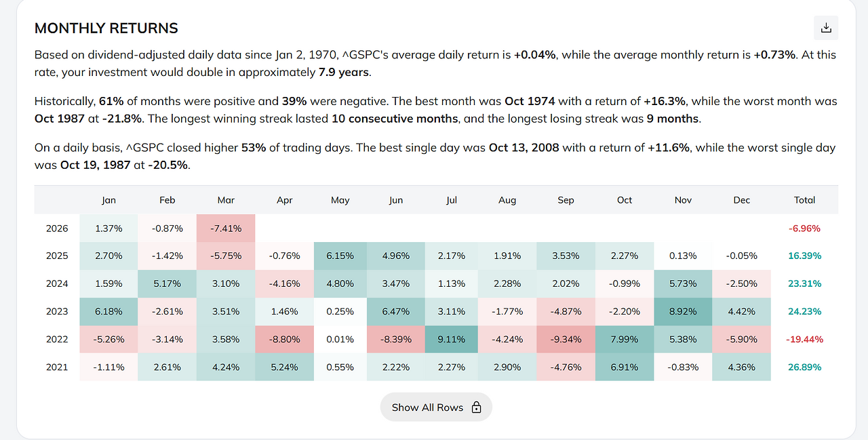Viewport: 868px width, 440px height.
Task: Select the October 2021 cell with 6.91%
Action: [625, 367]
